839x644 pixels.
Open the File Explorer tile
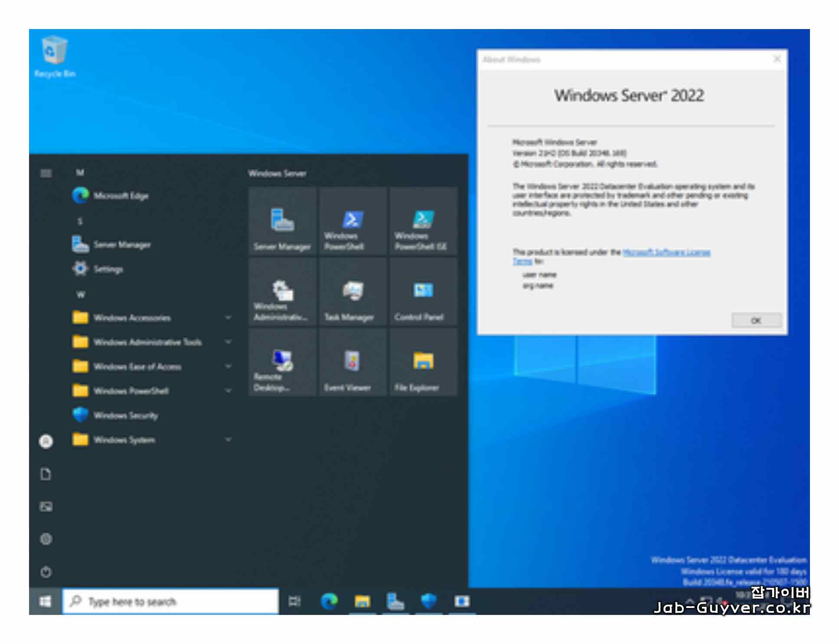click(x=423, y=362)
